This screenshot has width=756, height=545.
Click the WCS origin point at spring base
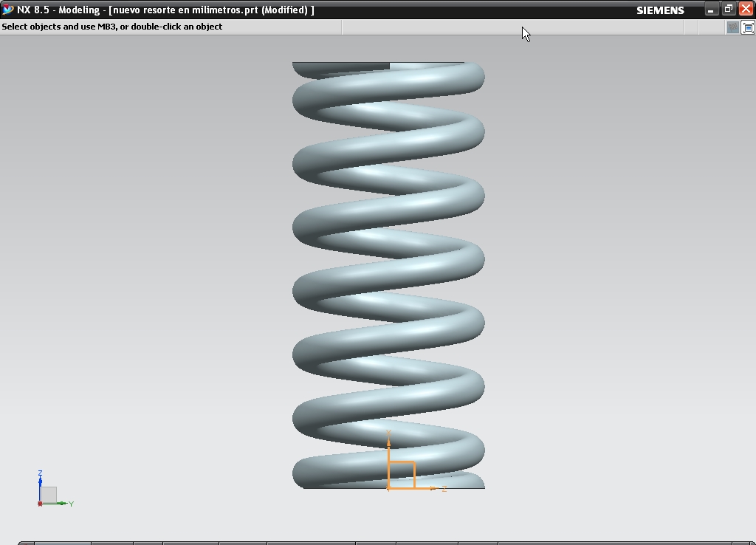[x=388, y=488]
